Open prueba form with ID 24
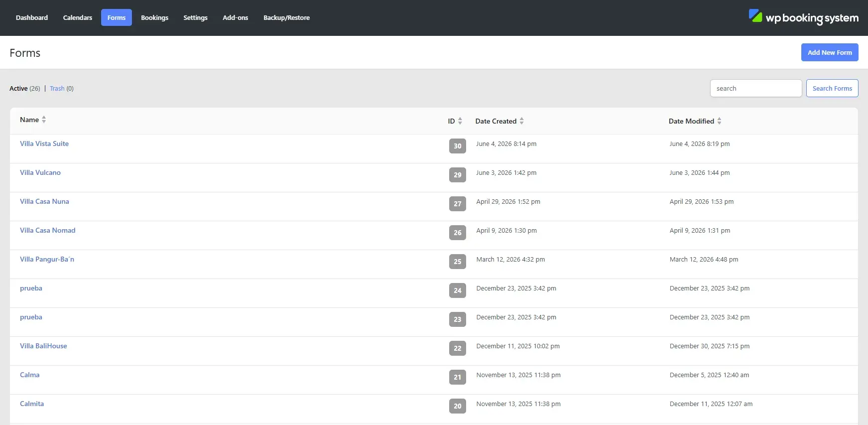 (31, 288)
